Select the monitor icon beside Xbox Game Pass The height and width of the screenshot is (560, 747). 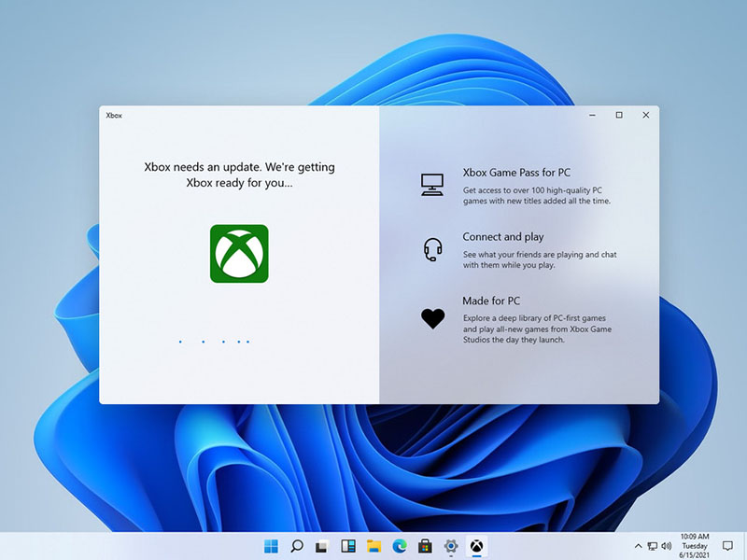pyautogui.click(x=431, y=183)
